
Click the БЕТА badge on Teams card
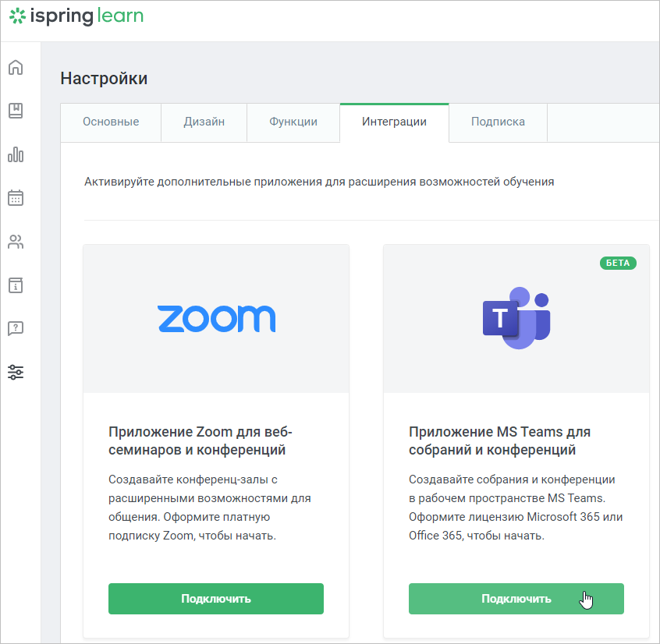(618, 263)
